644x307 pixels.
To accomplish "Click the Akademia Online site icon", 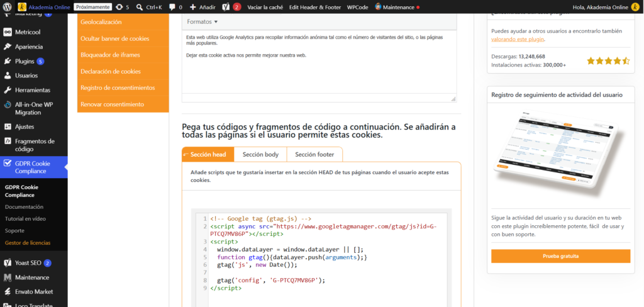I will coord(23,7).
